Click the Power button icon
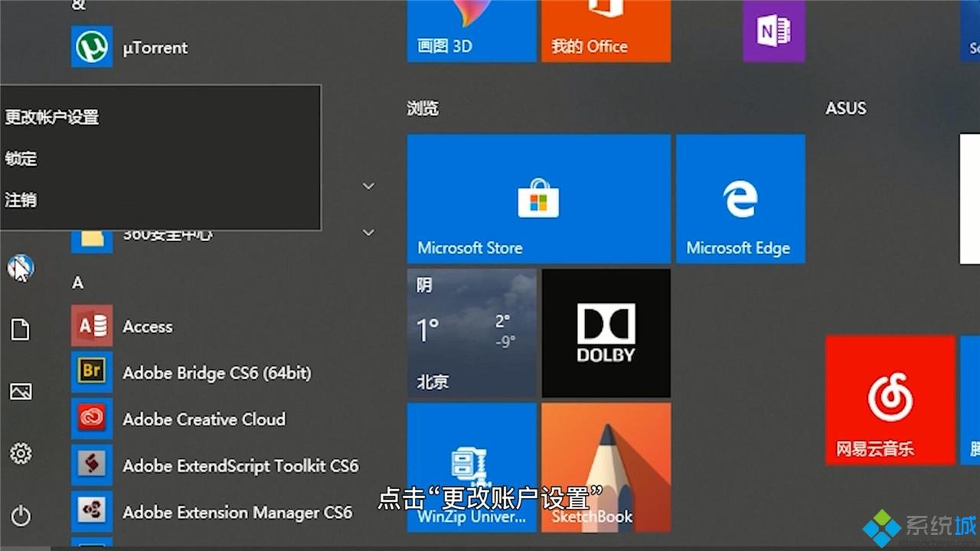980x551 pixels. coord(21,516)
